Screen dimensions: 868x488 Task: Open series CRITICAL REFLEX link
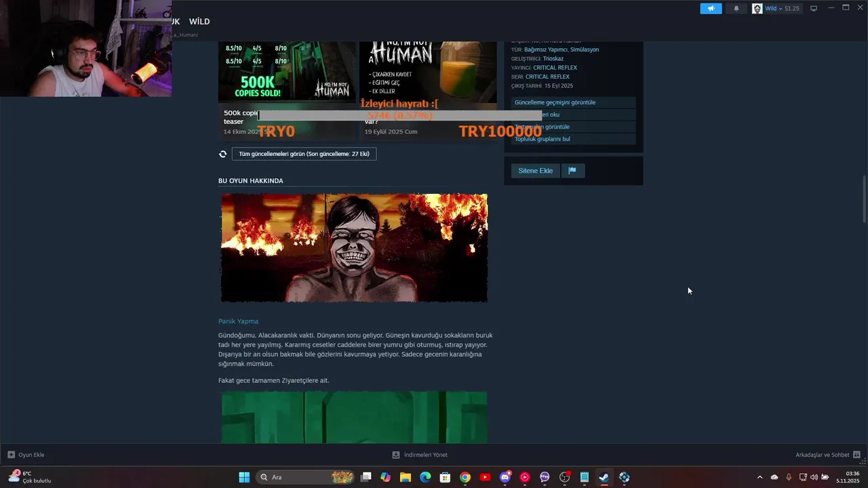click(547, 77)
